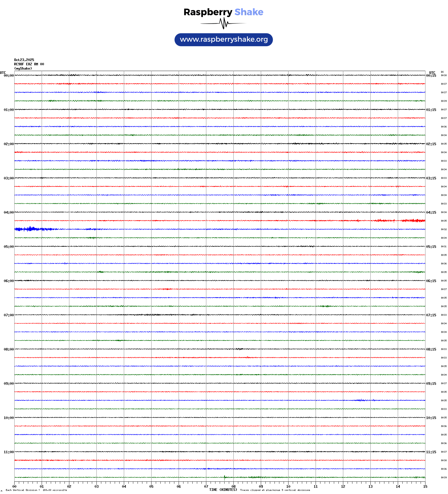Click the TIME (MINUTES) axis title
Screen dimensions: 448x494
[x=223, y=490]
